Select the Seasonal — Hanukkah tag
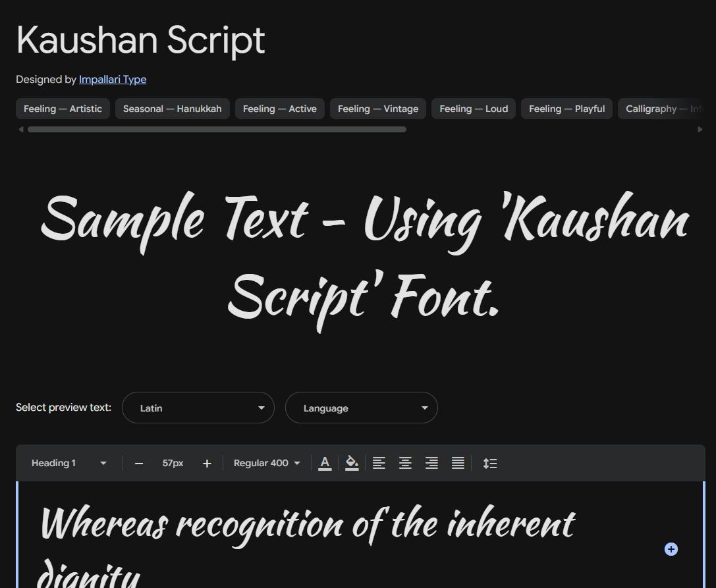Viewport: 716px width, 588px height. tap(172, 109)
